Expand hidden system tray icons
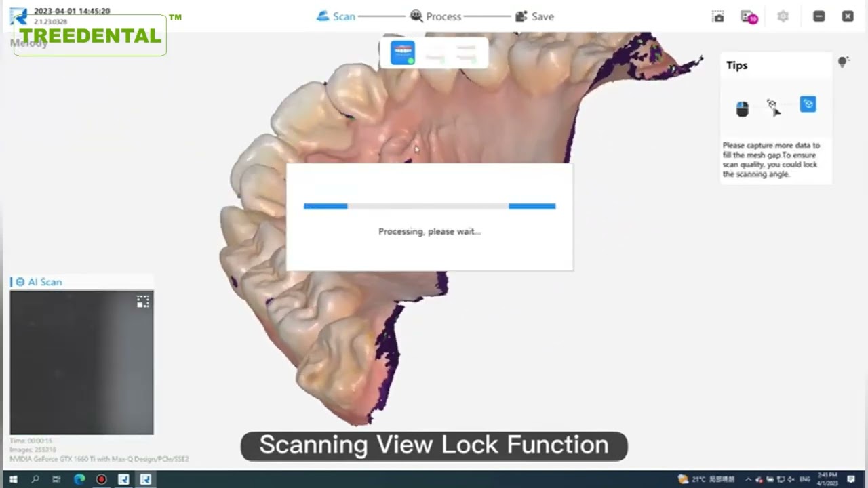Image resolution: width=868 pixels, height=488 pixels. (x=748, y=479)
